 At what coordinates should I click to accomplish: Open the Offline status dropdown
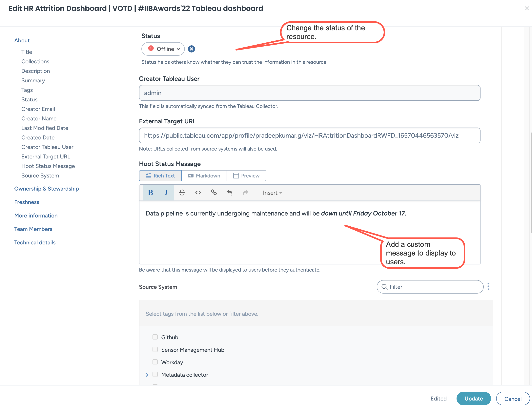[x=163, y=49]
